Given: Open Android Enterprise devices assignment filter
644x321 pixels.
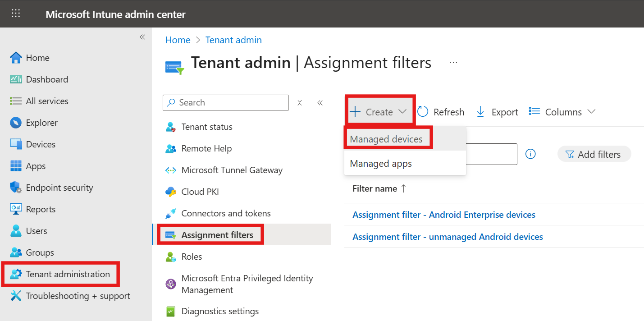Looking at the screenshot, I should [x=444, y=215].
